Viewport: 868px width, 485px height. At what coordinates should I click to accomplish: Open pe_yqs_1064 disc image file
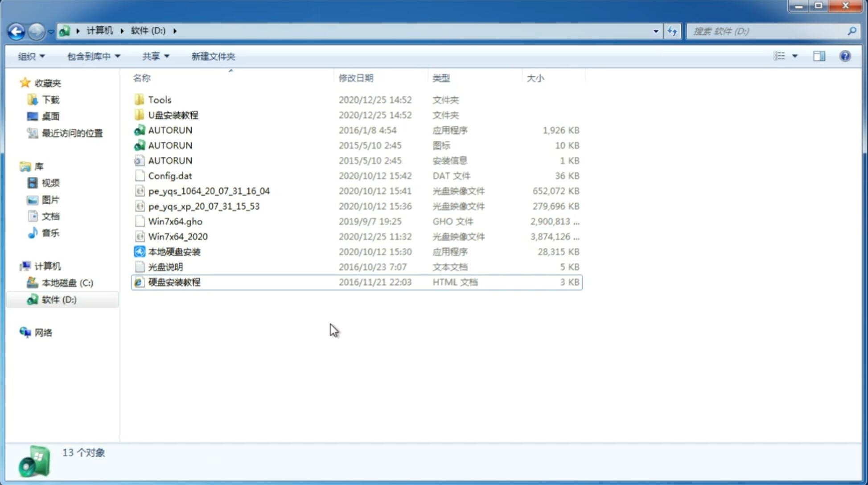coord(209,191)
